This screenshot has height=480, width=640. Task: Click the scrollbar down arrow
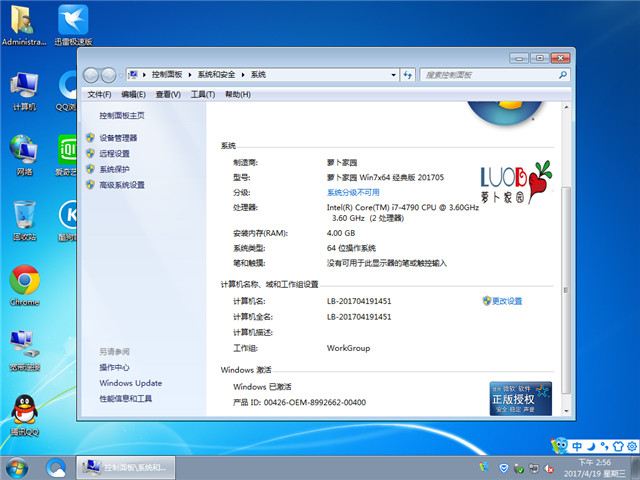coord(566,411)
